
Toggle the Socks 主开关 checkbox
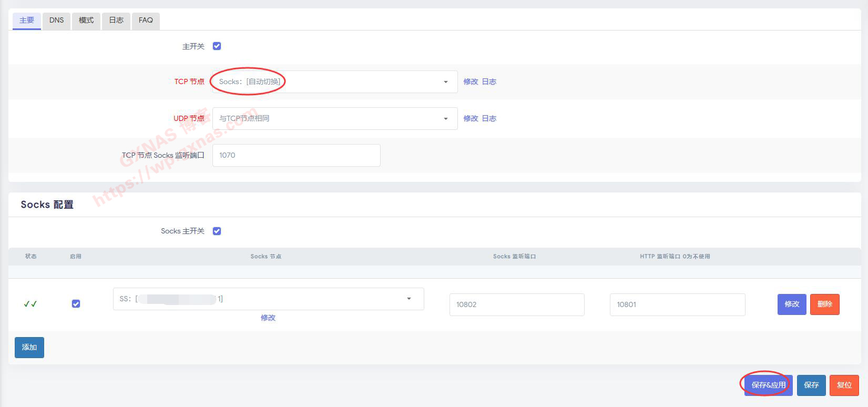(x=217, y=231)
